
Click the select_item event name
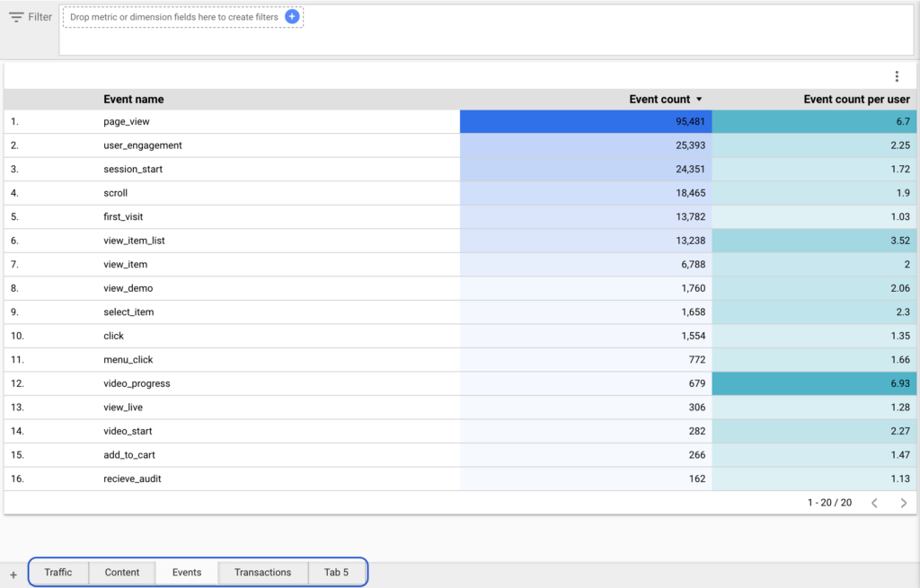click(128, 312)
